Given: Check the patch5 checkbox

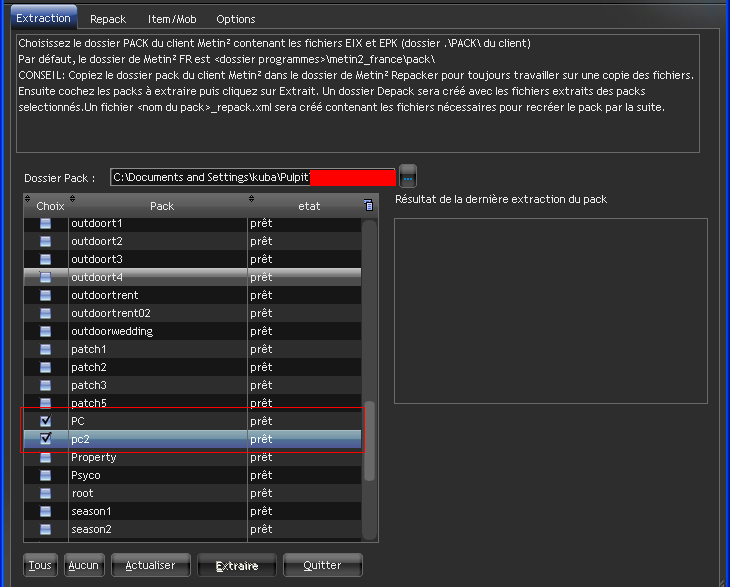Looking at the screenshot, I should click(x=46, y=403).
